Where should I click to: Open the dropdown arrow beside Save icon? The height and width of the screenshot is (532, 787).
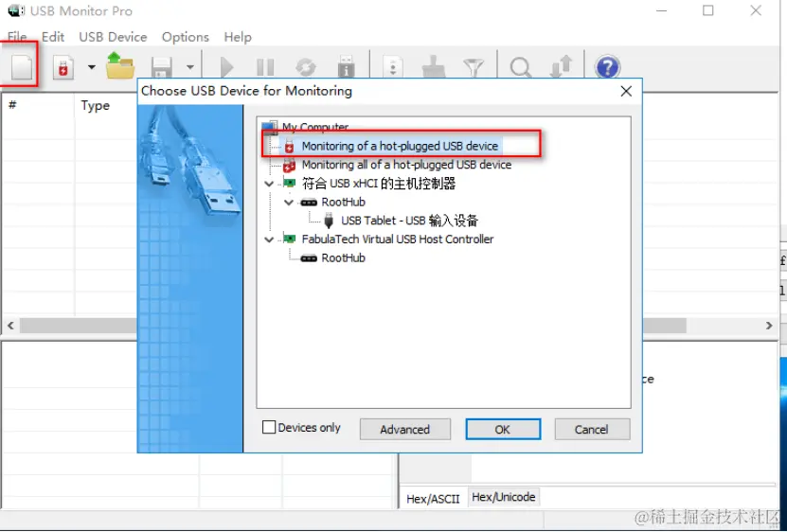(189, 67)
